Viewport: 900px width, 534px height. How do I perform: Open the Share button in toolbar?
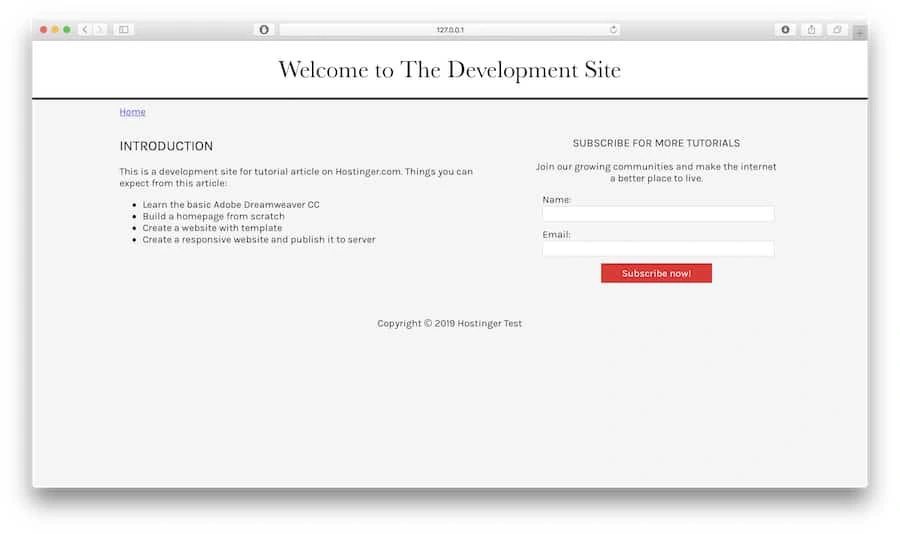tap(811, 29)
